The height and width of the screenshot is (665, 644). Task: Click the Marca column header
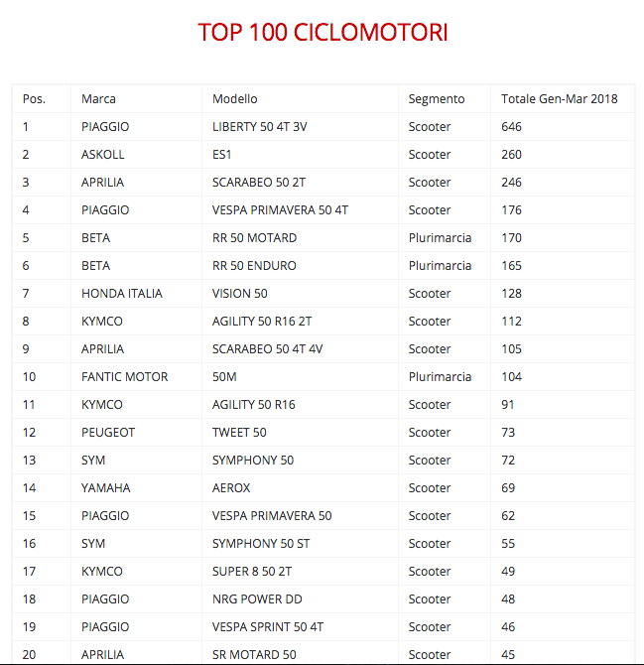click(98, 99)
